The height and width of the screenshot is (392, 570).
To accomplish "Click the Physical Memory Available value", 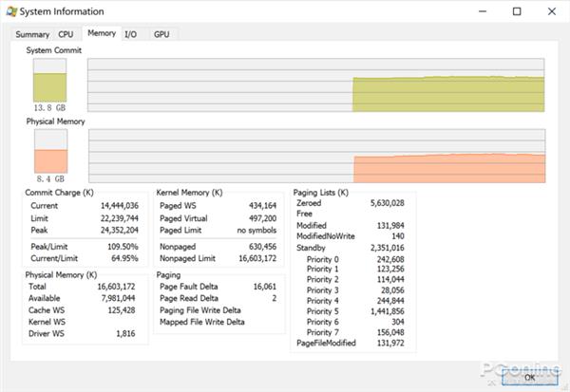I will pos(119,298).
